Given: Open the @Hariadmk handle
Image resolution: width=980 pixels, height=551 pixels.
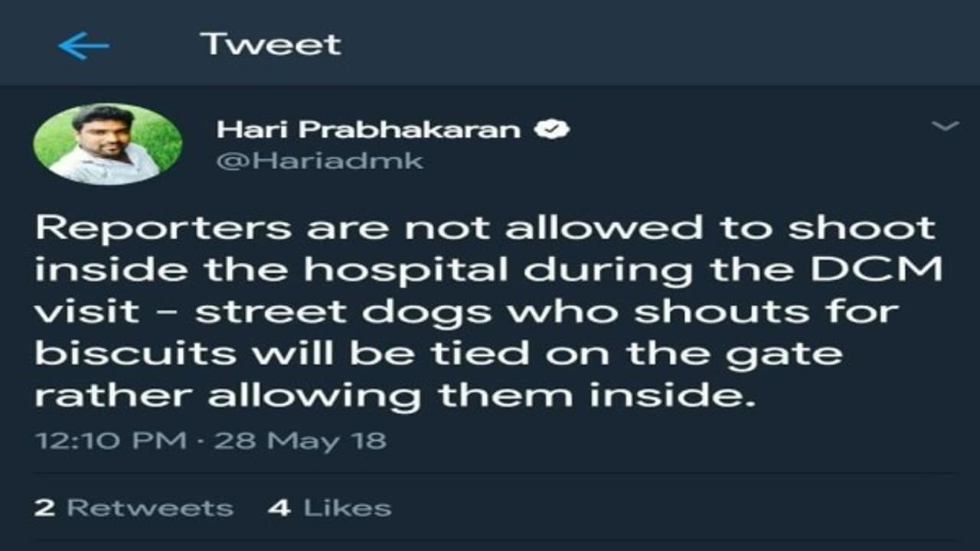Looking at the screenshot, I should (320, 161).
